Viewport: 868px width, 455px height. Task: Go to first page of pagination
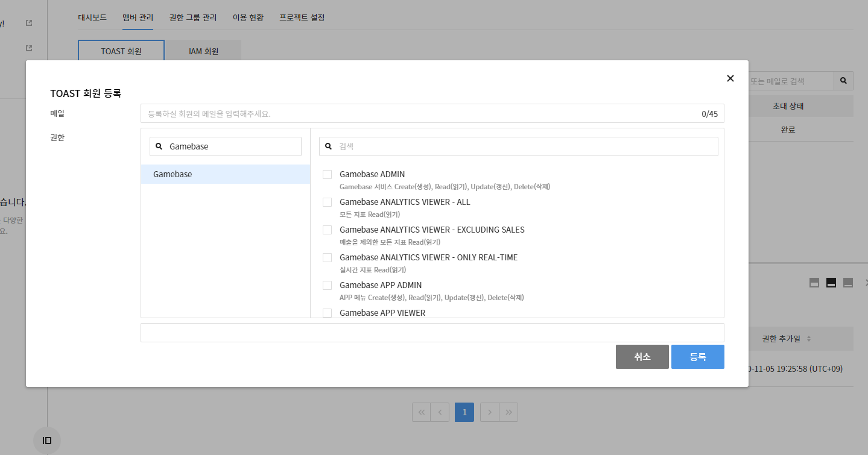[x=422, y=412]
